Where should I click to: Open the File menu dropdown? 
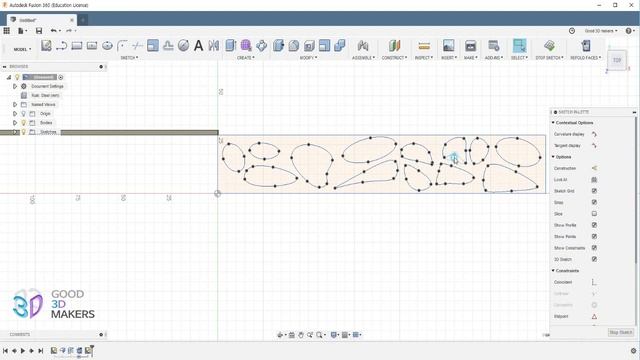pyautogui.click(x=22, y=31)
